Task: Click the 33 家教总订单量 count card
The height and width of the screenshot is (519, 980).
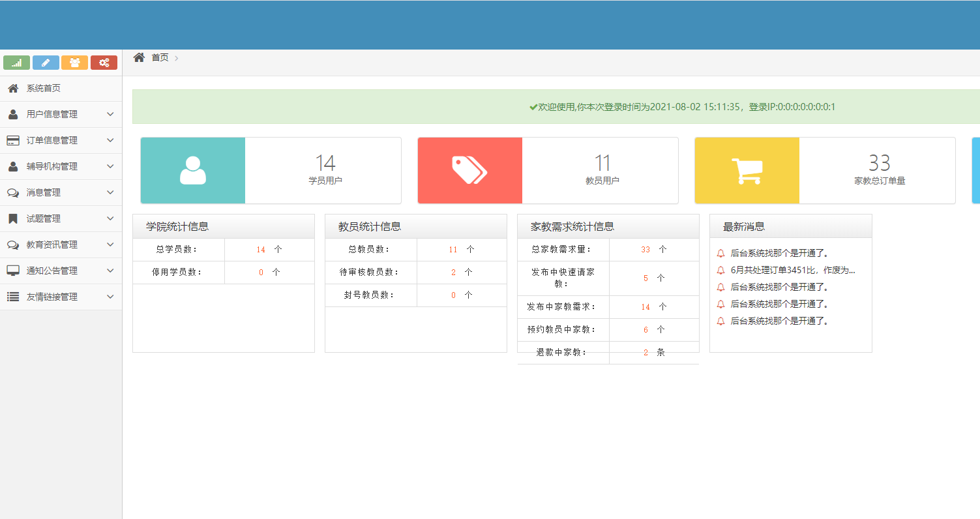Action: tap(879, 170)
